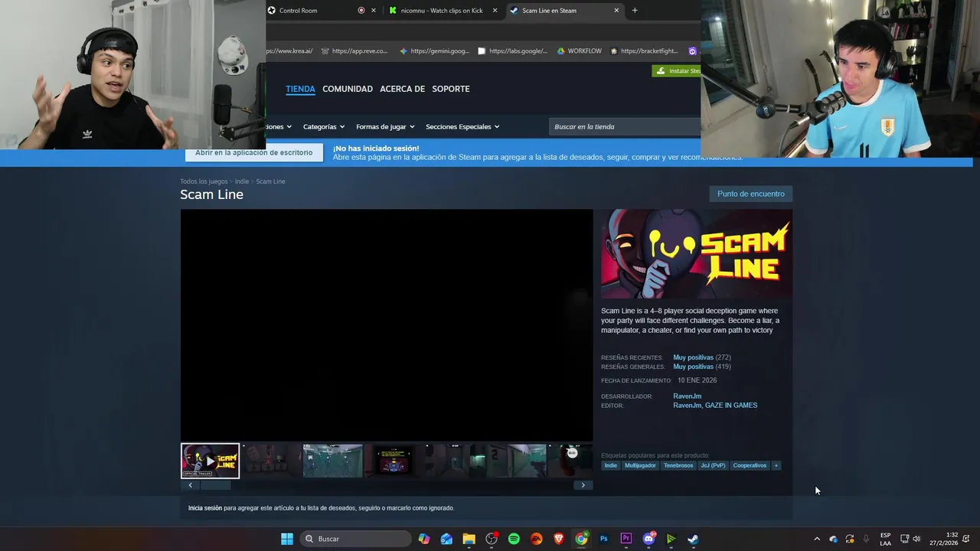The image size is (980, 551).
Task: Open Spotify from the taskbar
Action: [x=514, y=539]
